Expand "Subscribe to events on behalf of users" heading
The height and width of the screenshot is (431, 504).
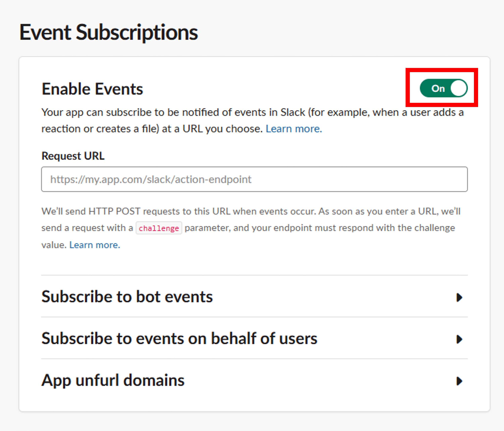pos(179,339)
